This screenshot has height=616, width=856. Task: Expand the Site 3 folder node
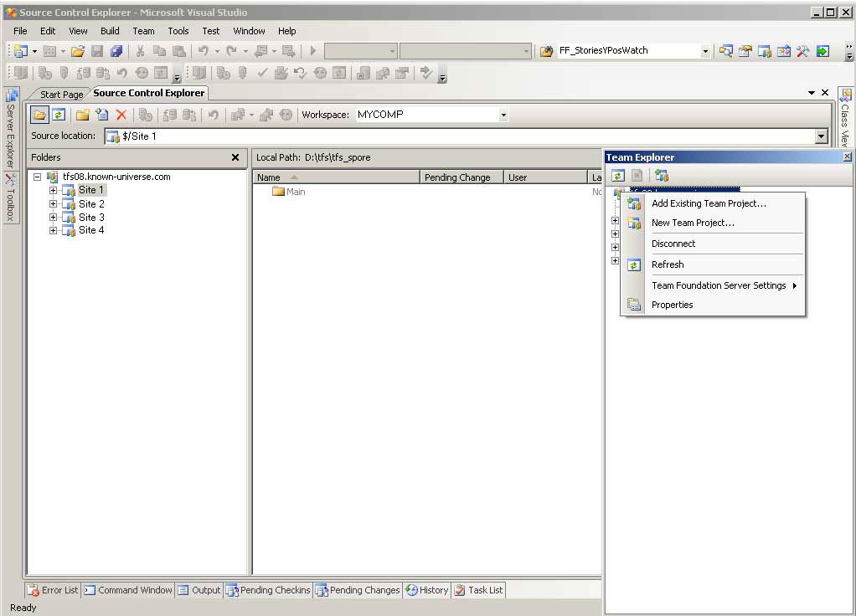53,217
